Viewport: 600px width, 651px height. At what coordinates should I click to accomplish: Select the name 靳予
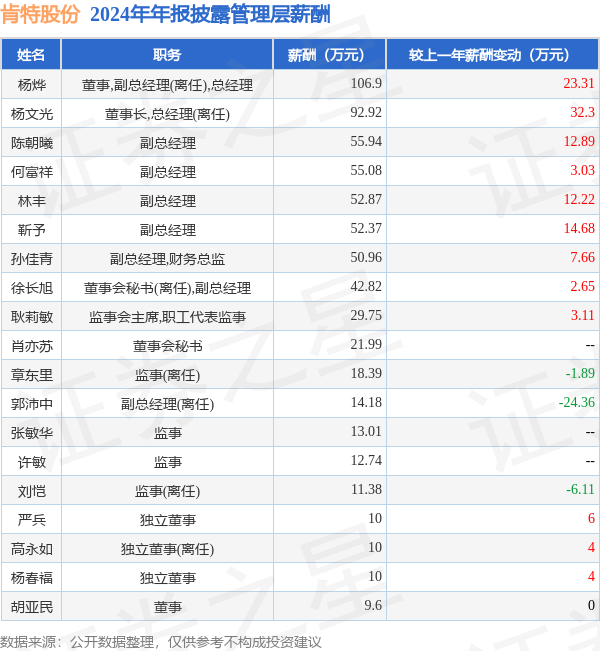click(32, 230)
